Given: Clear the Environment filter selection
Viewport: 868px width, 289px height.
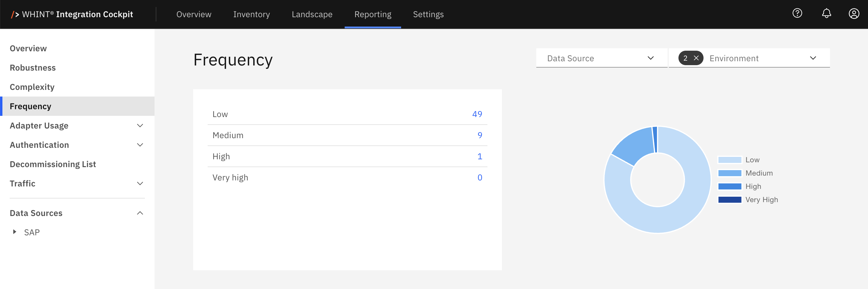Looking at the screenshot, I should coord(696,58).
